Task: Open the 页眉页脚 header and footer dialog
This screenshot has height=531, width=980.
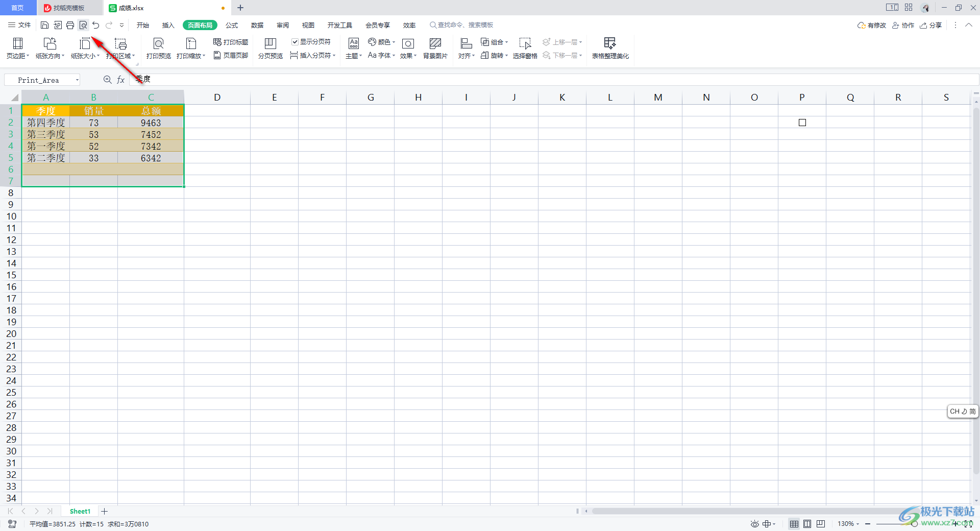Action: tap(231, 55)
